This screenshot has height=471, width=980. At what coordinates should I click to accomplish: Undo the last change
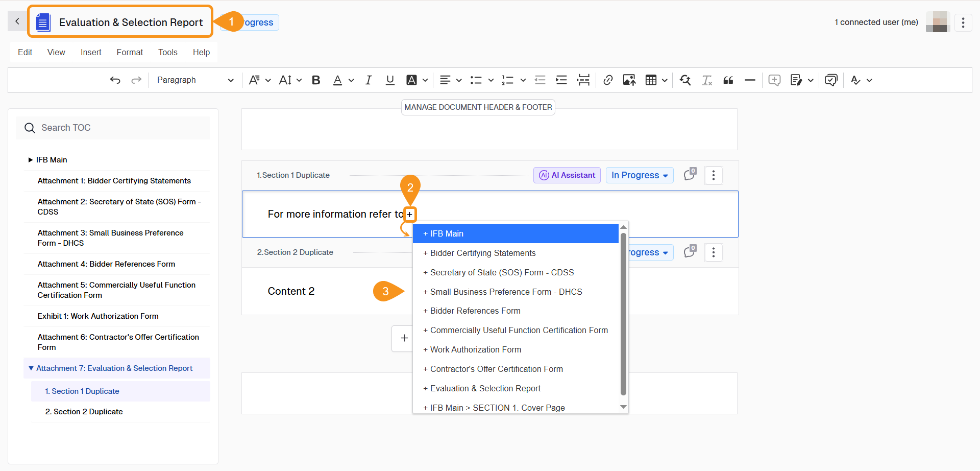[115, 80]
